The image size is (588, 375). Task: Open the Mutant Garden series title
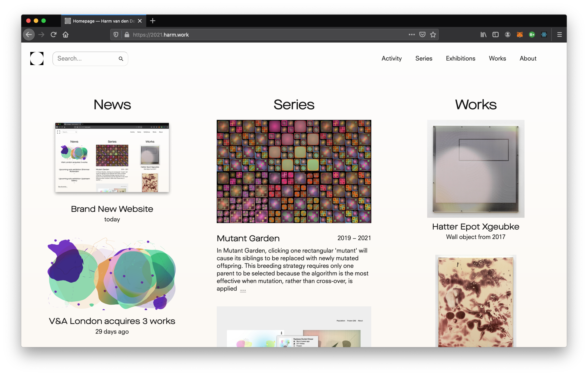click(x=248, y=238)
